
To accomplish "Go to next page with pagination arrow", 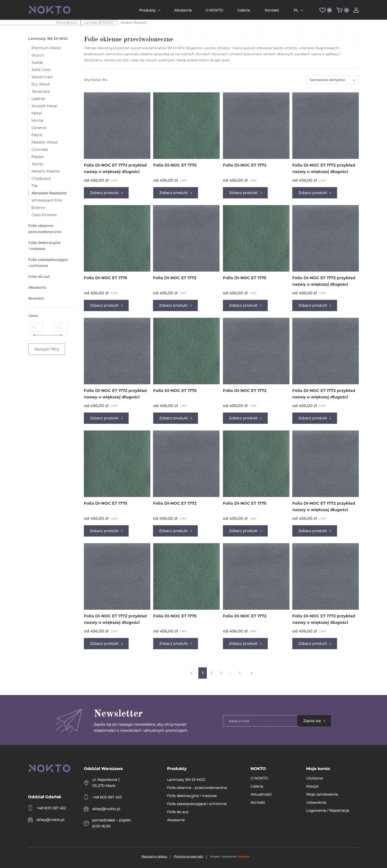I will tap(251, 673).
